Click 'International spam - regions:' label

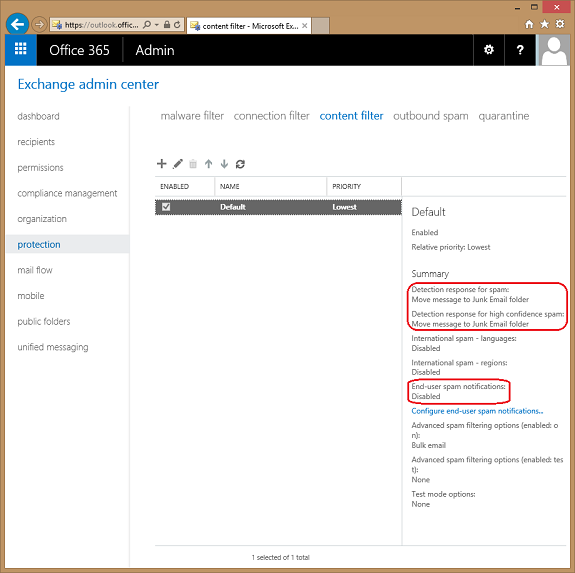pyautogui.click(x=459, y=363)
